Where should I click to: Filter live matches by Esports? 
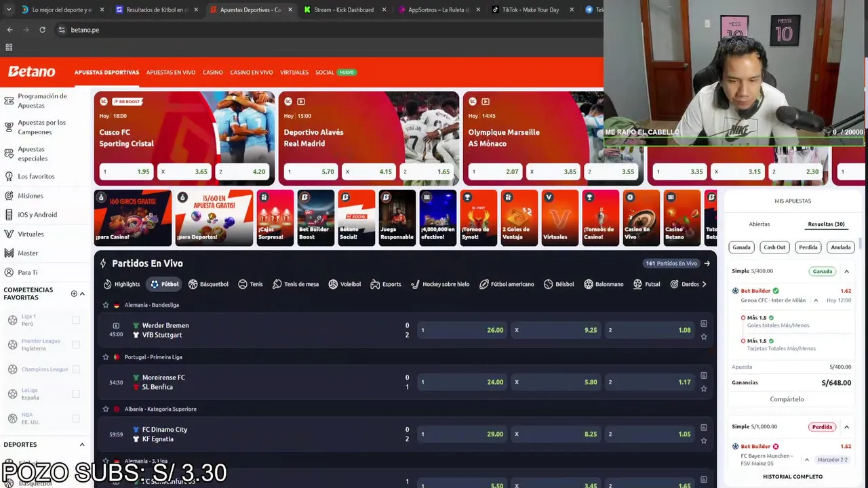385,284
